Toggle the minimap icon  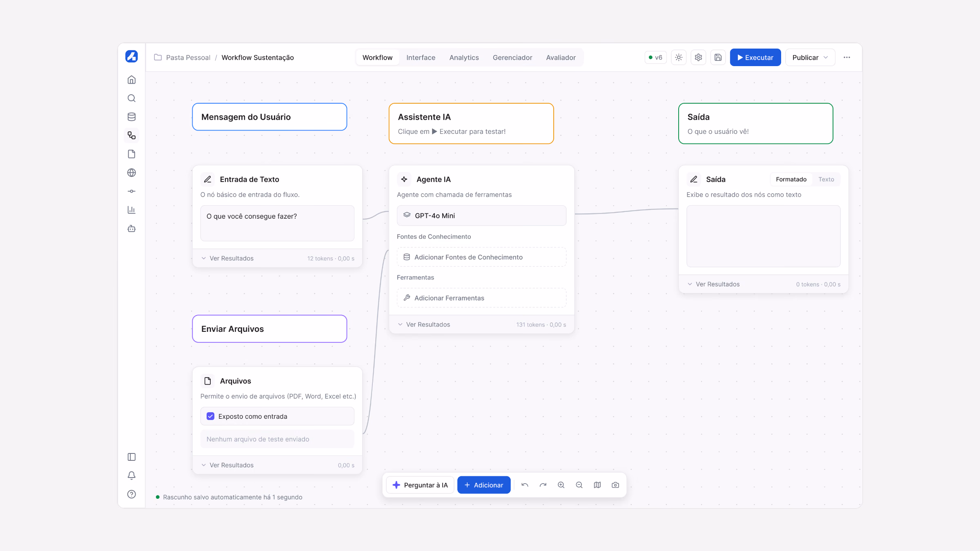click(597, 485)
